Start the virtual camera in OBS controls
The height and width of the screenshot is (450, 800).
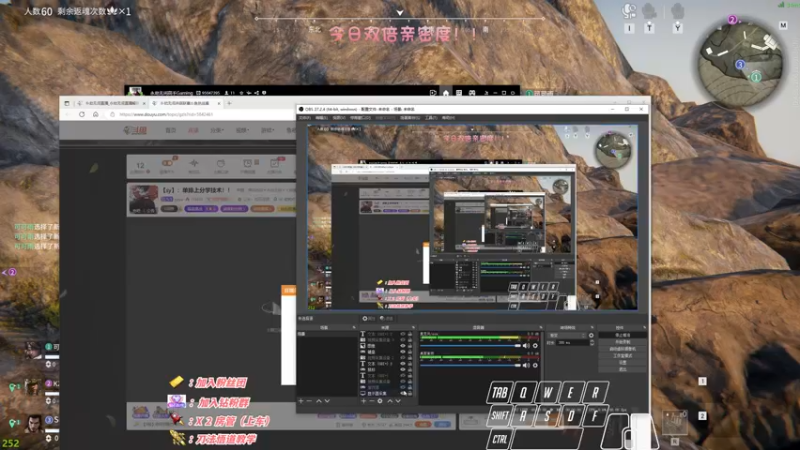coord(622,349)
